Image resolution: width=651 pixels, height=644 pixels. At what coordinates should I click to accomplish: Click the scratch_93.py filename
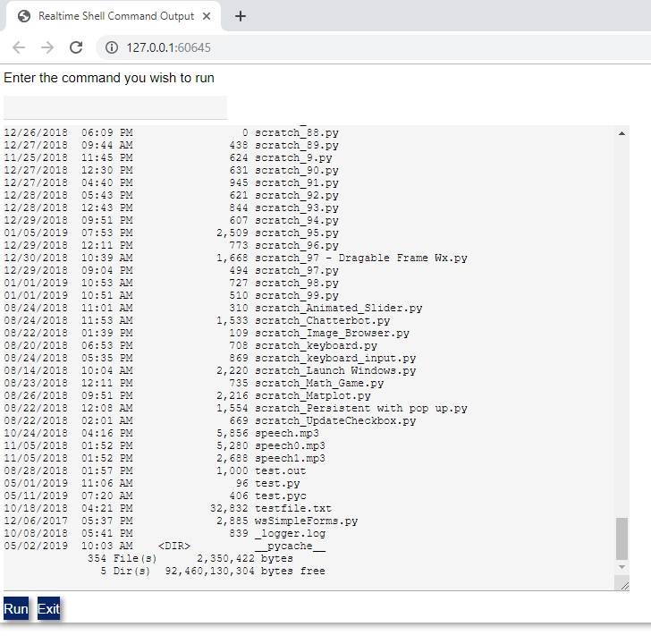297,208
